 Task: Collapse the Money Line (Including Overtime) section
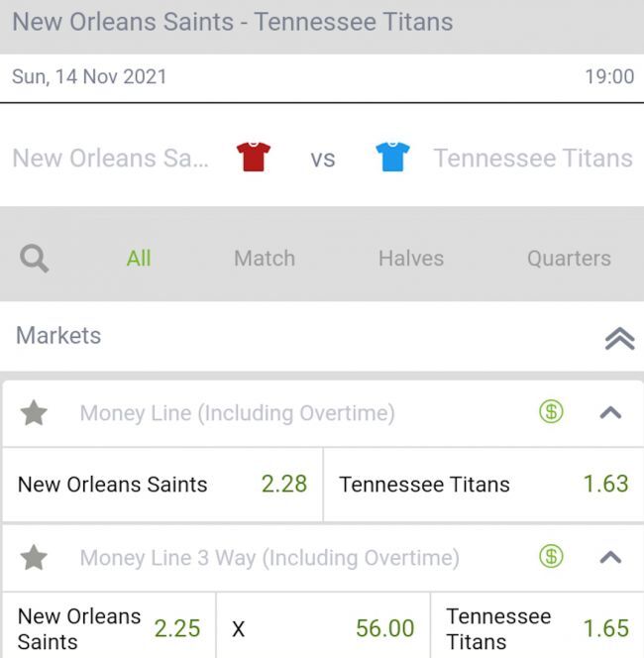coord(611,413)
